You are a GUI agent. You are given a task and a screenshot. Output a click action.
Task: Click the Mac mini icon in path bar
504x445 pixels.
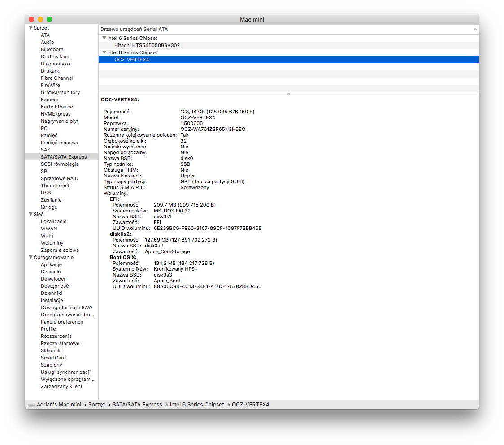click(x=31, y=405)
